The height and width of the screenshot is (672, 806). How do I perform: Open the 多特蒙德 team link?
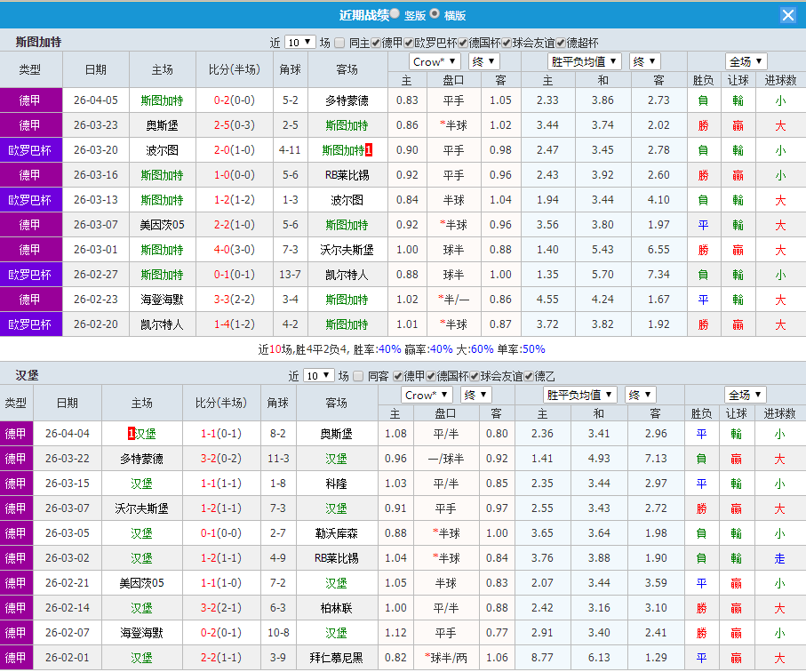(x=346, y=100)
